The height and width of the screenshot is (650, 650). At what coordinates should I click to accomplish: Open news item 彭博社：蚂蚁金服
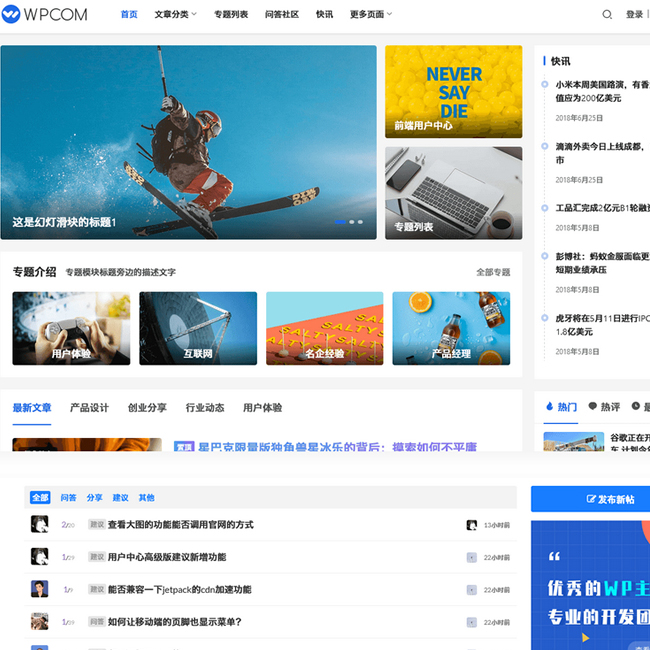(x=602, y=263)
